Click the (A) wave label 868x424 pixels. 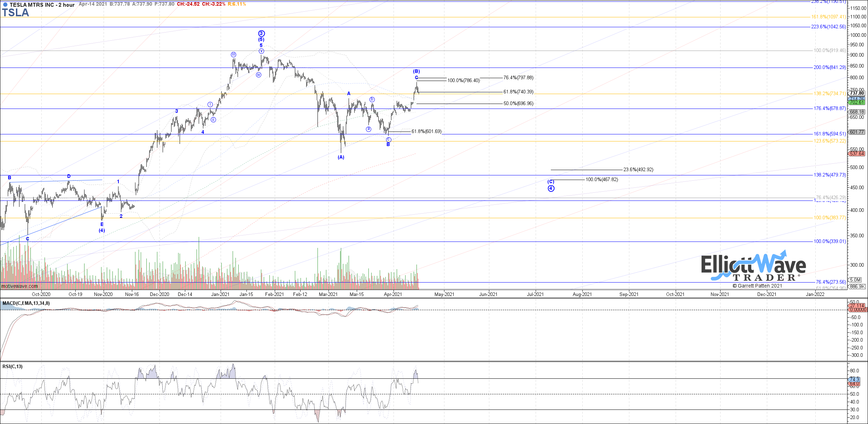pos(341,157)
